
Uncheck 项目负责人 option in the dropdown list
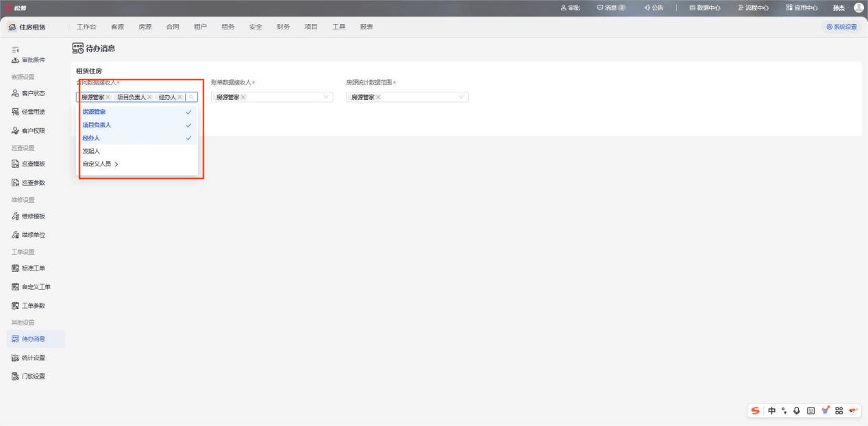[137, 125]
